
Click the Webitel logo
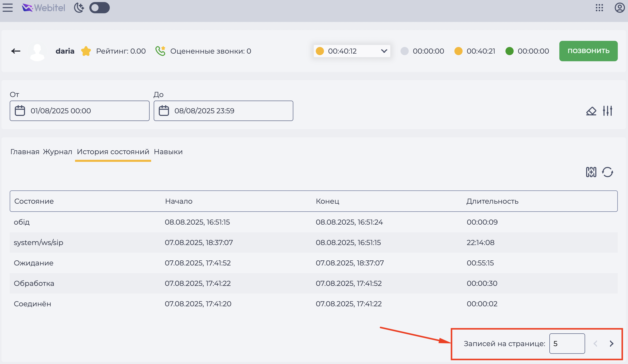(x=43, y=8)
